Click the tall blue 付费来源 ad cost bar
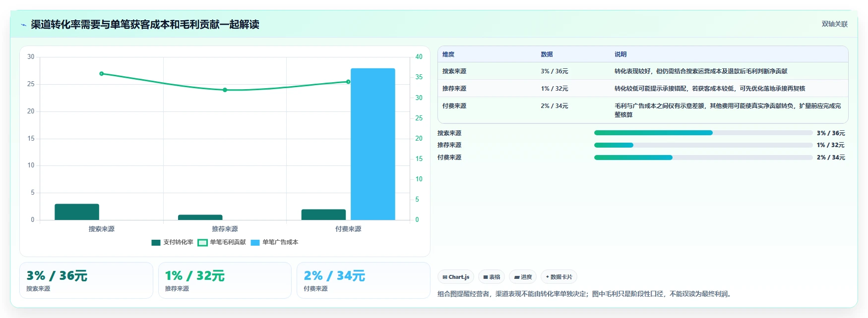 pyautogui.click(x=373, y=144)
